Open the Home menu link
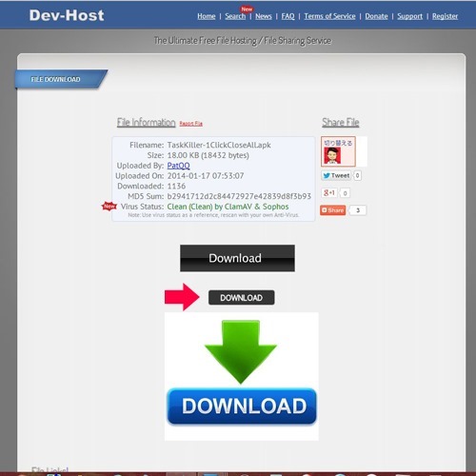This screenshot has width=476, height=476. 207,16
